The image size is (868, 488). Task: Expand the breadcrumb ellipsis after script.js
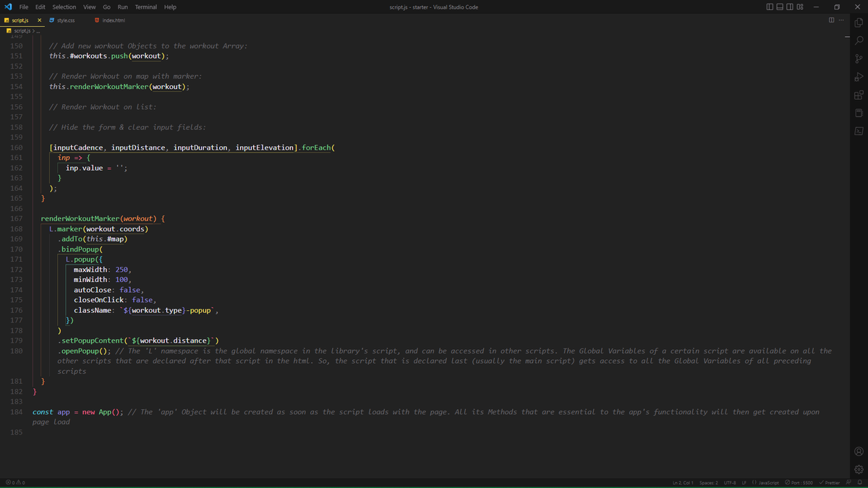37,30
